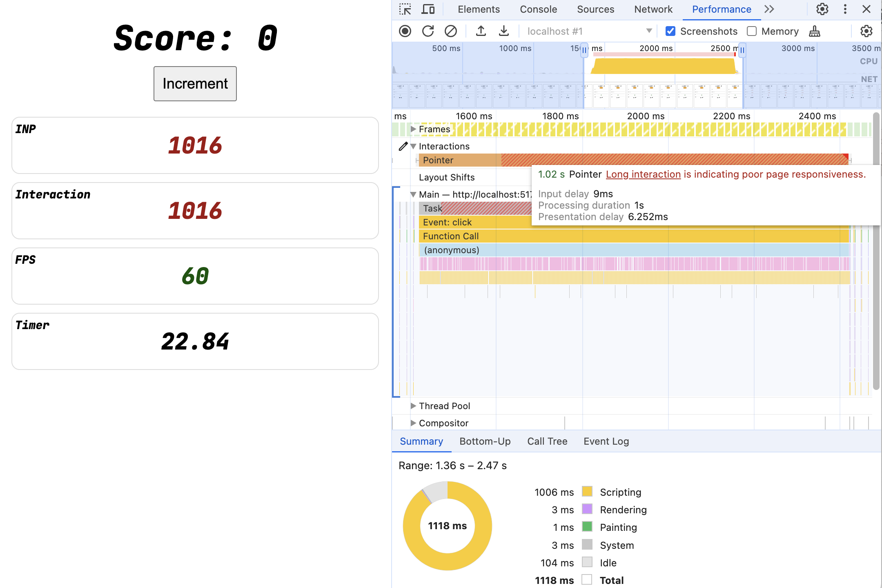Screen dimensions: 882x588
Task: Click the Increment button
Action: tap(194, 83)
